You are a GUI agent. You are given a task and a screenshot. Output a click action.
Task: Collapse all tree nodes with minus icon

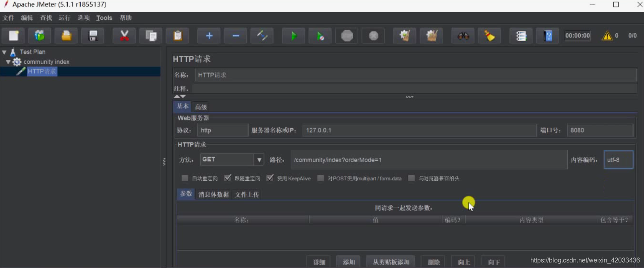click(236, 36)
